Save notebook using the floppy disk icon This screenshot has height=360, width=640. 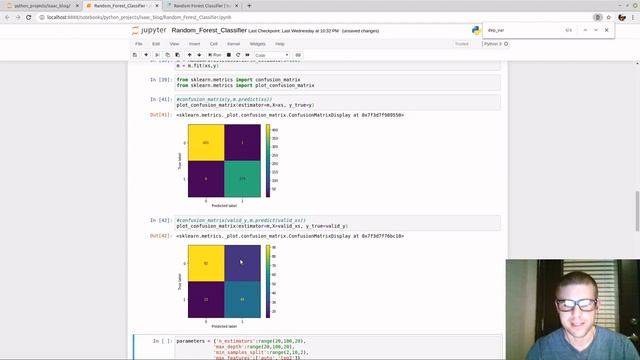pos(135,55)
